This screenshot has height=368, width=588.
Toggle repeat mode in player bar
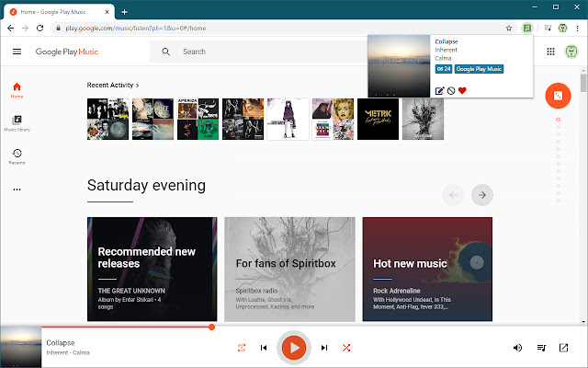point(242,348)
